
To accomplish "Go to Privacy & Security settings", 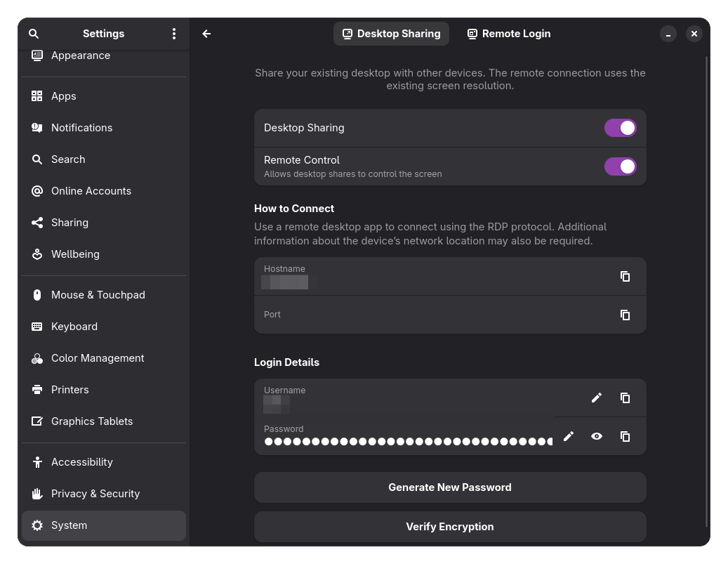I will [104, 494].
